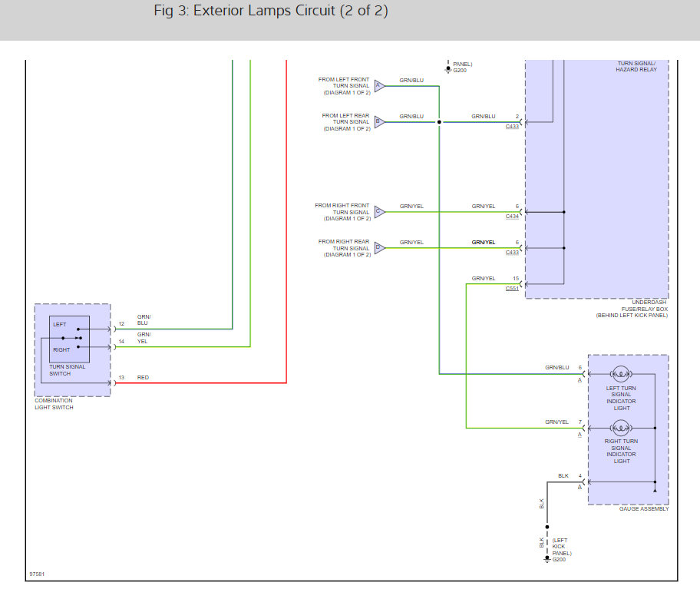This screenshot has width=700, height=599.
Task: Click the LEFT KICK PANEL label near bottom G200
Action: click(561, 547)
